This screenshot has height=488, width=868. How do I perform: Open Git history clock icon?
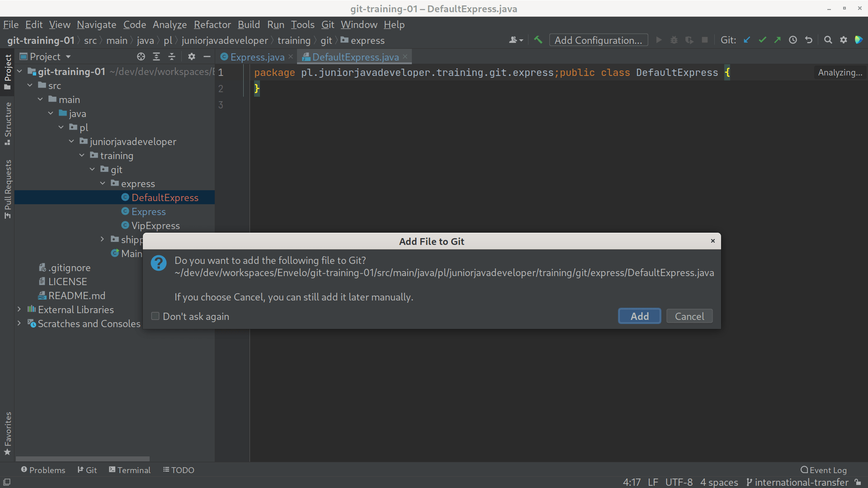click(793, 40)
